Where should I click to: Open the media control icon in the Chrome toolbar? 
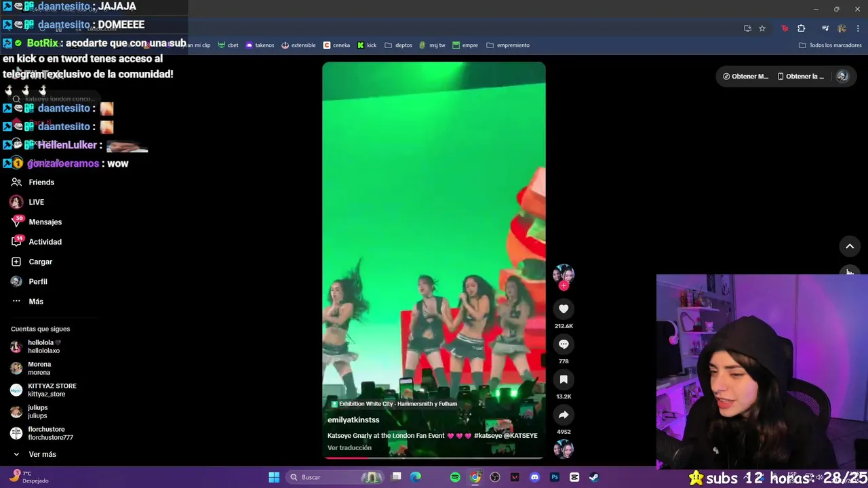pos(825,28)
